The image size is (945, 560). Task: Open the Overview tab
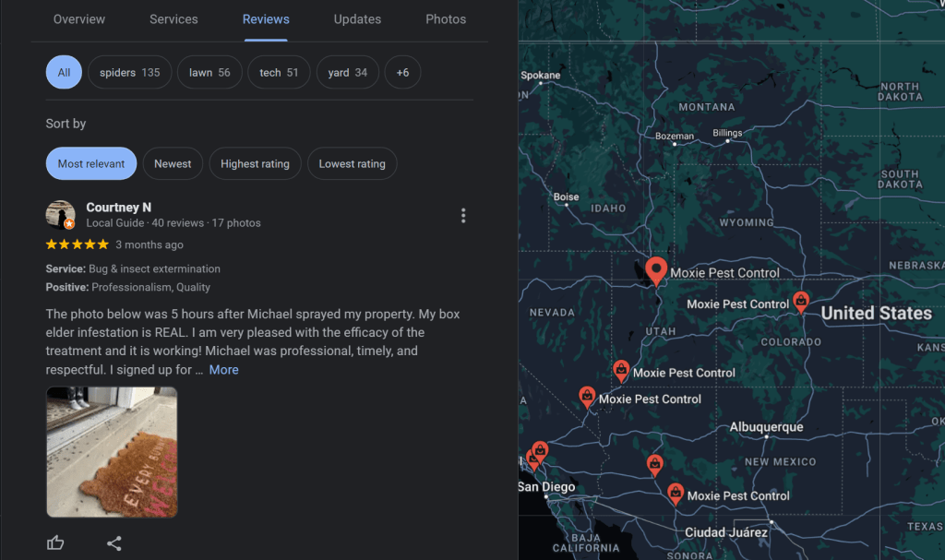tap(79, 19)
